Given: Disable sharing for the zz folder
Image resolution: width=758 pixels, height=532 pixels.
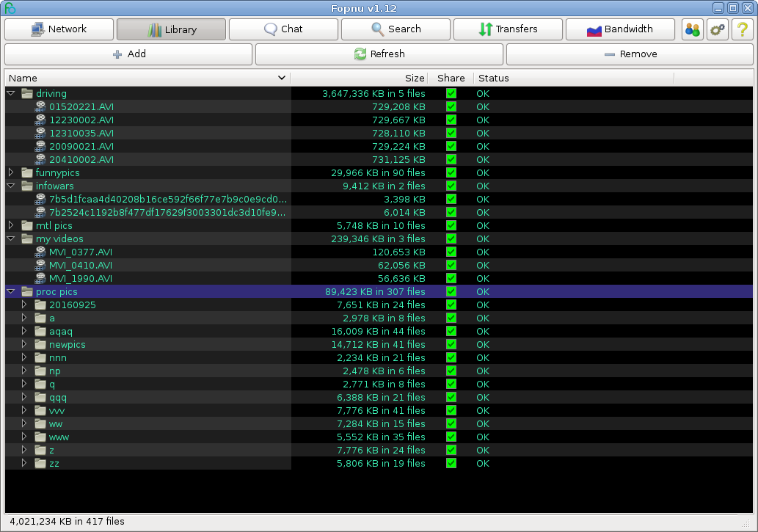Looking at the screenshot, I should click(451, 464).
